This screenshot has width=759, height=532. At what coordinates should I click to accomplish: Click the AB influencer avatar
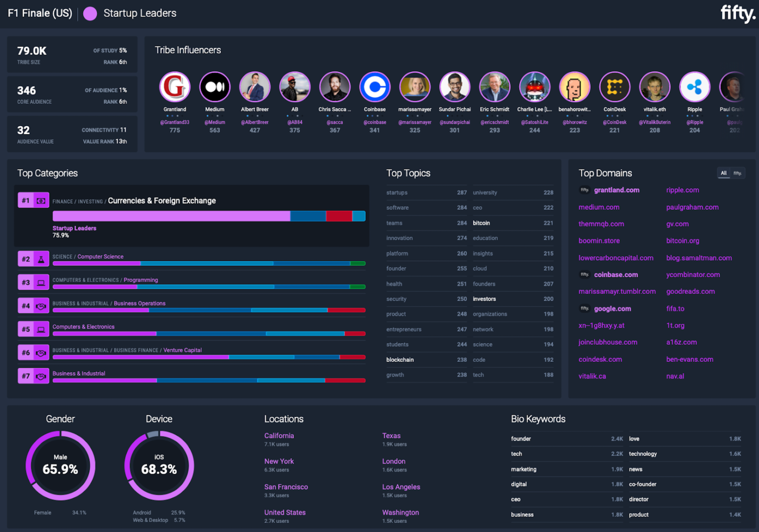pyautogui.click(x=295, y=87)
